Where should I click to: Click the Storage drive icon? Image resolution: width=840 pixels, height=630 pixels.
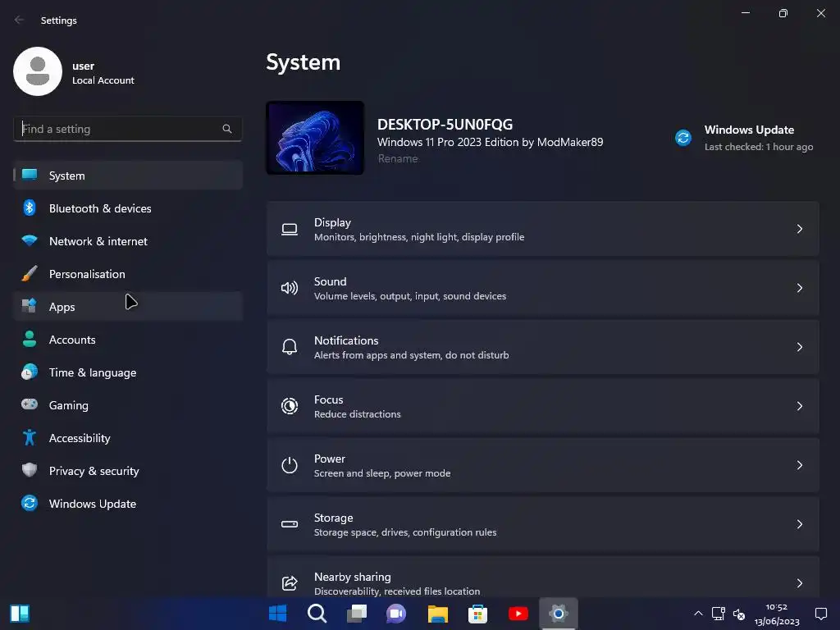tap(290, 524)
